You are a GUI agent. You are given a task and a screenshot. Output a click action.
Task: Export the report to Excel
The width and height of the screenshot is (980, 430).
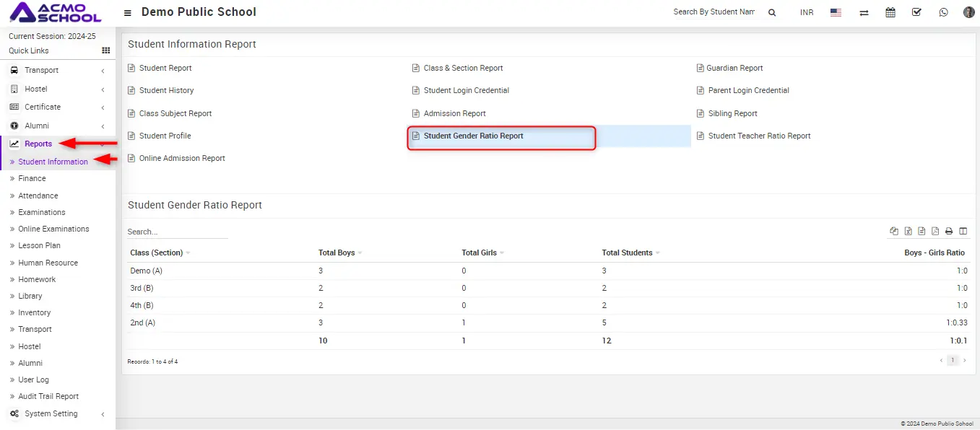[x=908, y=231]
